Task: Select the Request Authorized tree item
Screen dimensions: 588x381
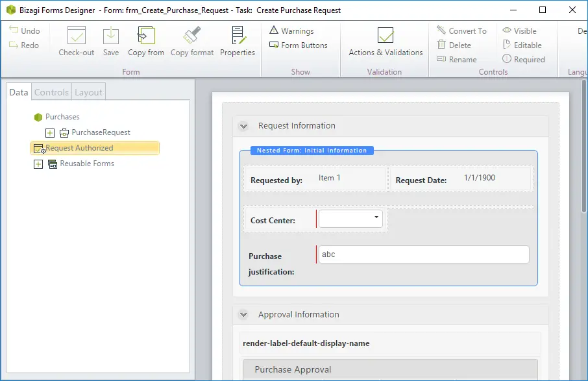Action: point(95,148)
